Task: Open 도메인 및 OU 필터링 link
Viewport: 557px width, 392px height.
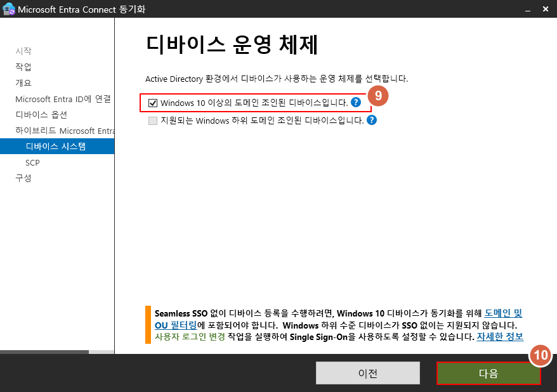Action: click(x=503, y=313)
